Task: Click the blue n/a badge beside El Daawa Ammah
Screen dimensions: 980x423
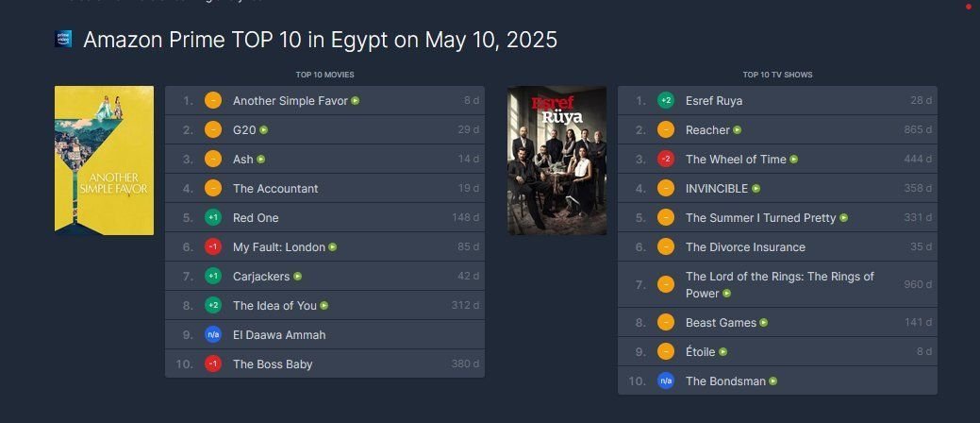Action: pos(213,334)
